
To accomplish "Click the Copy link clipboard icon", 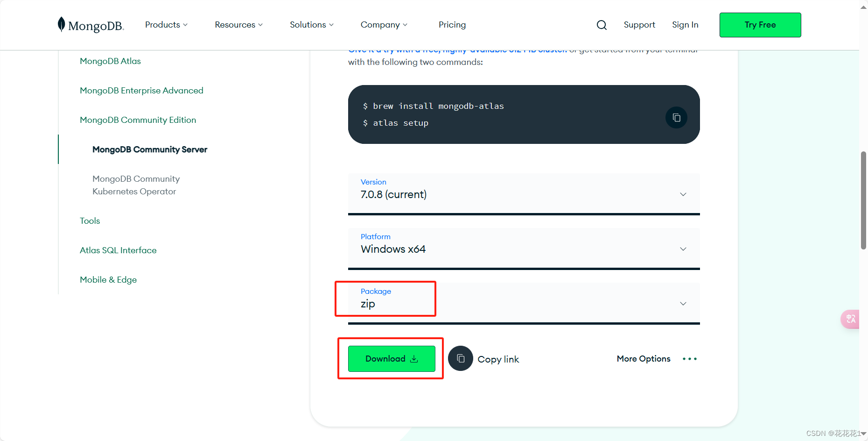I will pyautogui.click(x=461, y=358).
